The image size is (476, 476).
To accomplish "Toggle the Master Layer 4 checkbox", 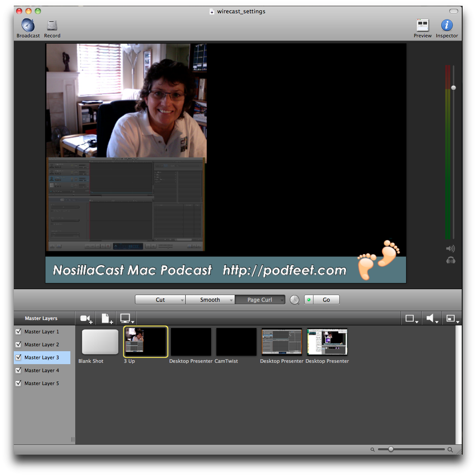I will coord(19,370).
